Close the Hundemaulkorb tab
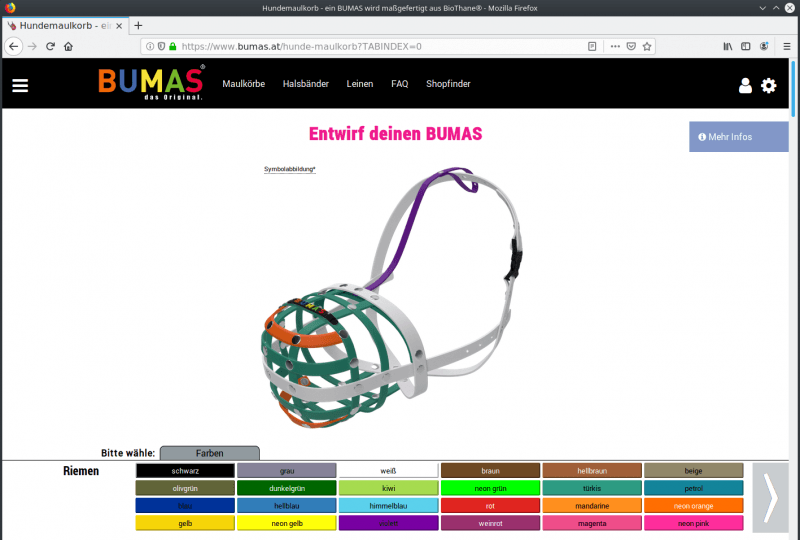 119,26
